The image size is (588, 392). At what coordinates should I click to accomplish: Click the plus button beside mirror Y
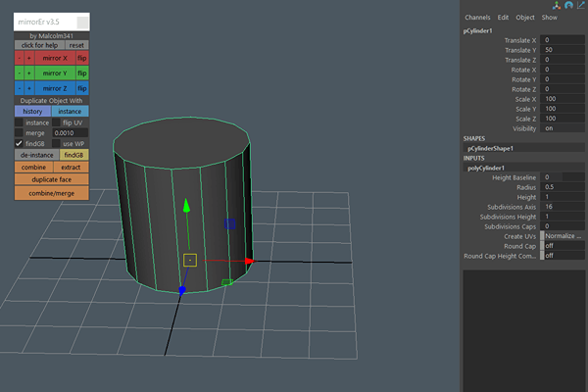(x=29, y=73)
